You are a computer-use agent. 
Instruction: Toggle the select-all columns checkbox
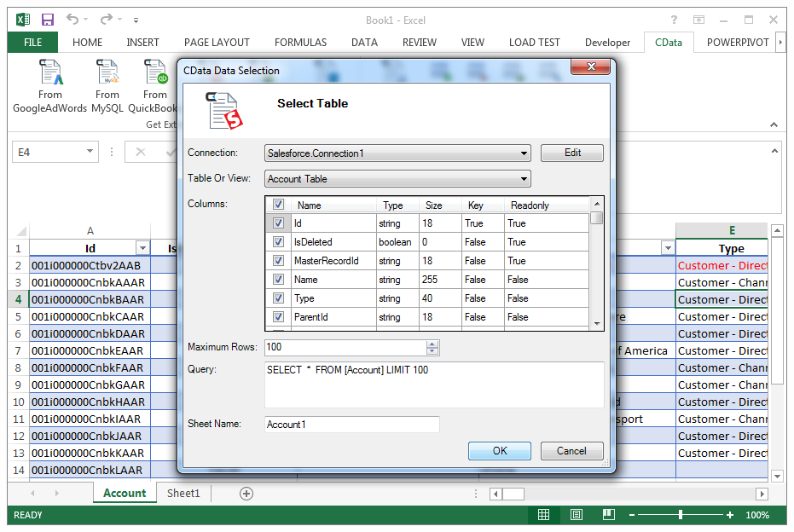click(x=278, y=205)
